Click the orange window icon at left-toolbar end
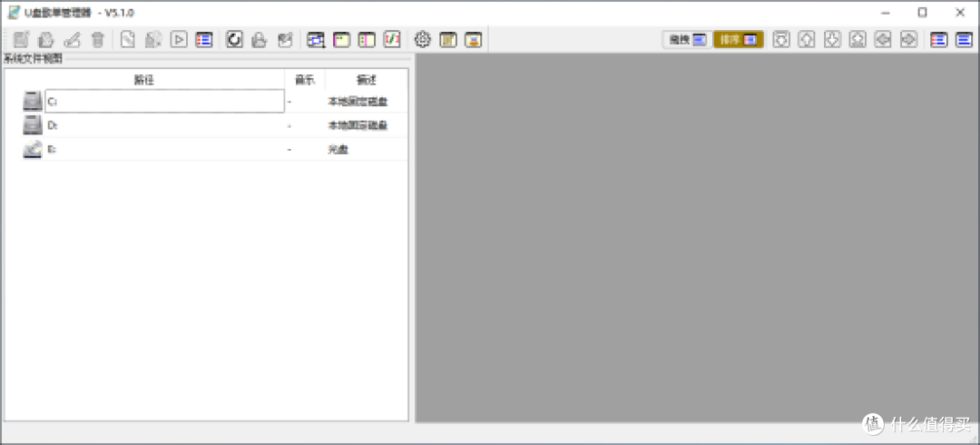980x445 pixels. coord(474,40)
